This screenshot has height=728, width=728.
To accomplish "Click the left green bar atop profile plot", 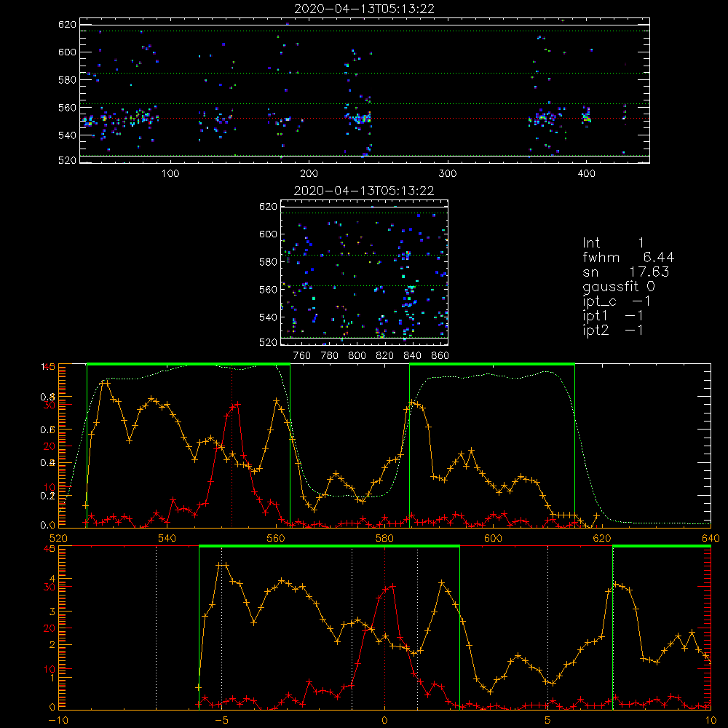I will click(x=189, y=365).
